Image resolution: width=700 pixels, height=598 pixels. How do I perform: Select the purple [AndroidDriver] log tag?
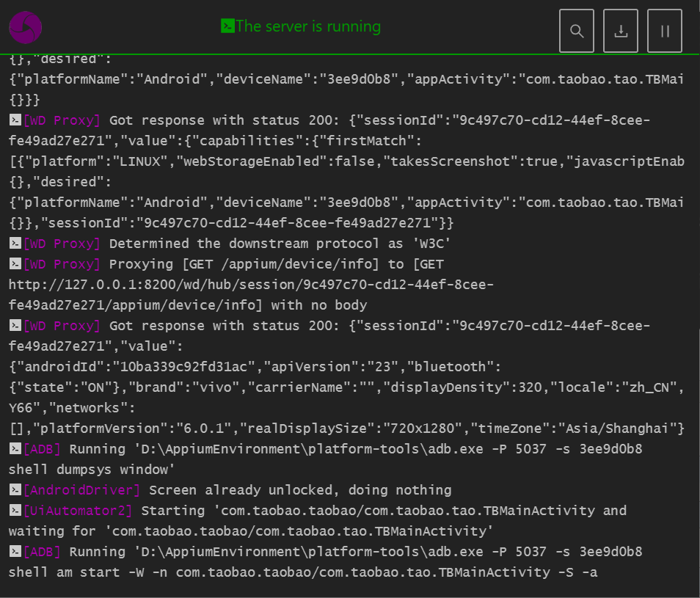point(82,490)
